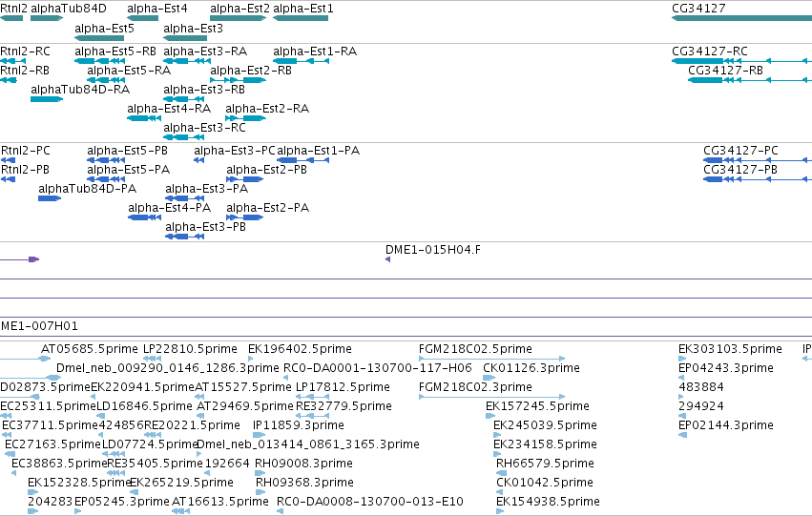
Task: Click EST CK01126.3prime
Action: click(x=531, y=368)
